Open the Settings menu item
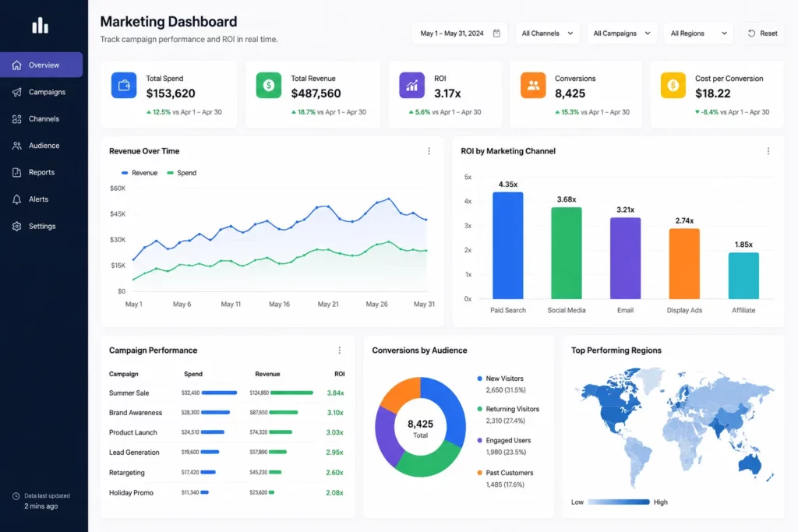The height and width of the screenshot is (532, 798). (41, 227)
